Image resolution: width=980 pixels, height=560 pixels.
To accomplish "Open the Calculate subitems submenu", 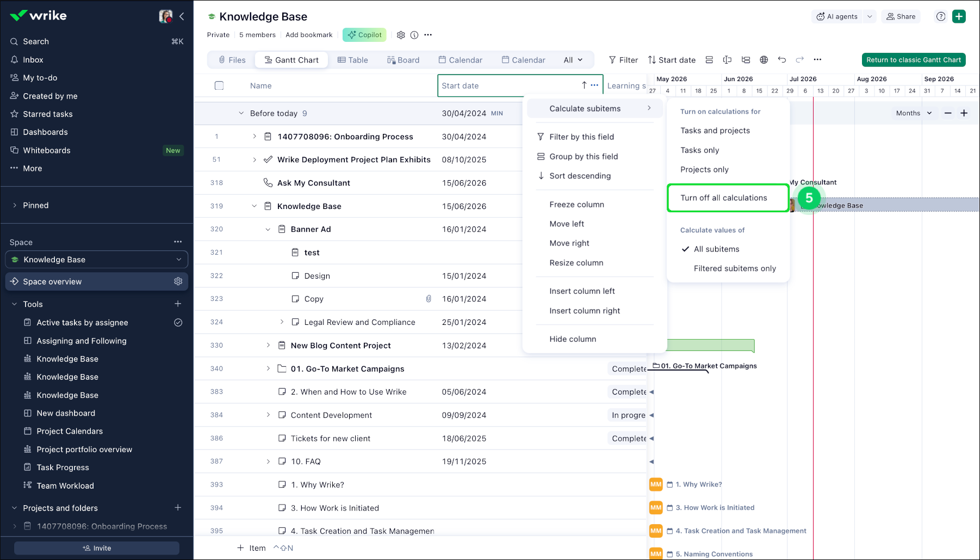I will pyautogui.click(x=595, y=109).
